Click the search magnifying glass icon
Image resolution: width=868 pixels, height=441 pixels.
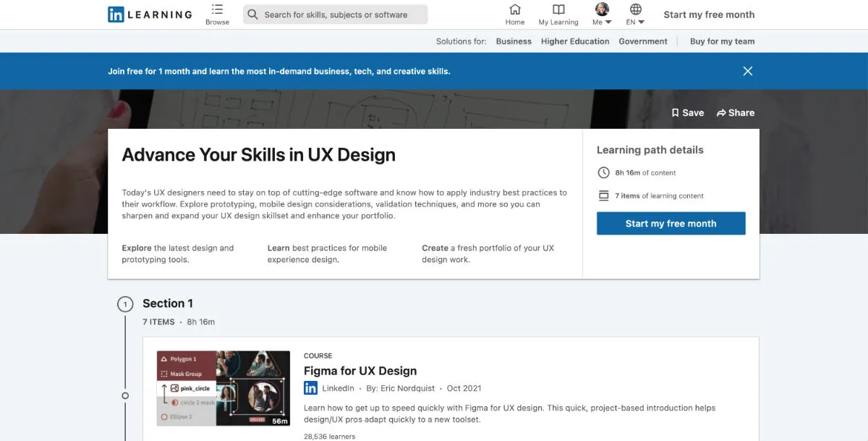(x=252, y=14)
